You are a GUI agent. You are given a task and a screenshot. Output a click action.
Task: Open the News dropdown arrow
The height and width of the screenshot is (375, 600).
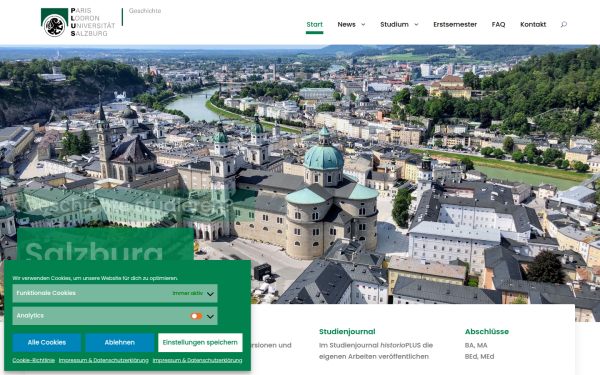click(363, 24)
